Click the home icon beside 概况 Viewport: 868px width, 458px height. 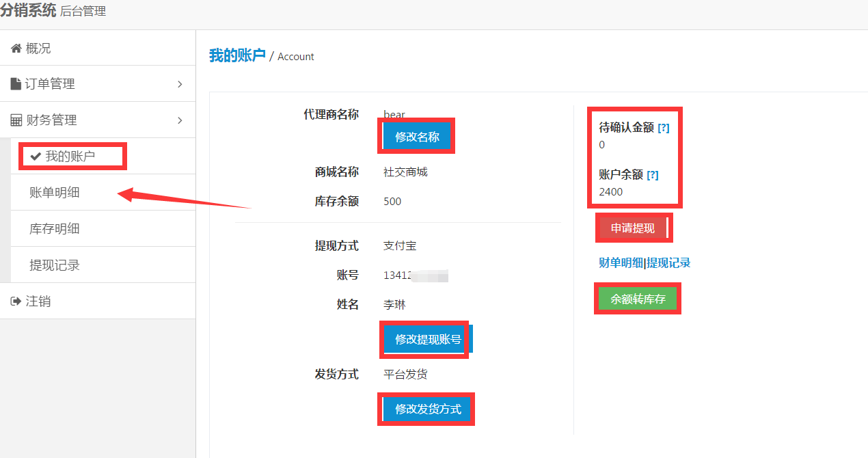point(16,49)
